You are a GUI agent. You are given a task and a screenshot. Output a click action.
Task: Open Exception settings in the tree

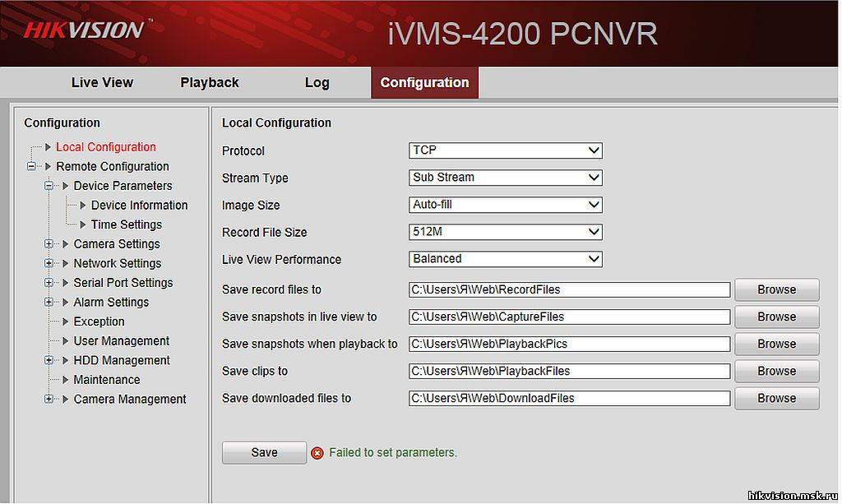(99, 321)
